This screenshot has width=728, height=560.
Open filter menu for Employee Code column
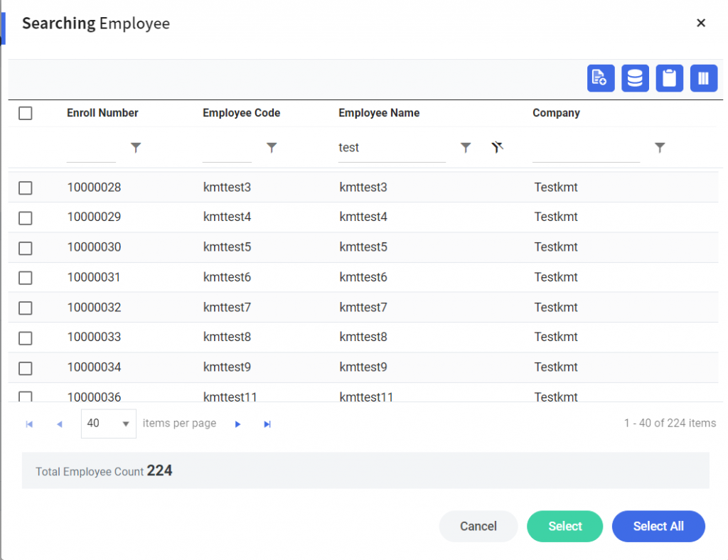click(x=272, y=148)
